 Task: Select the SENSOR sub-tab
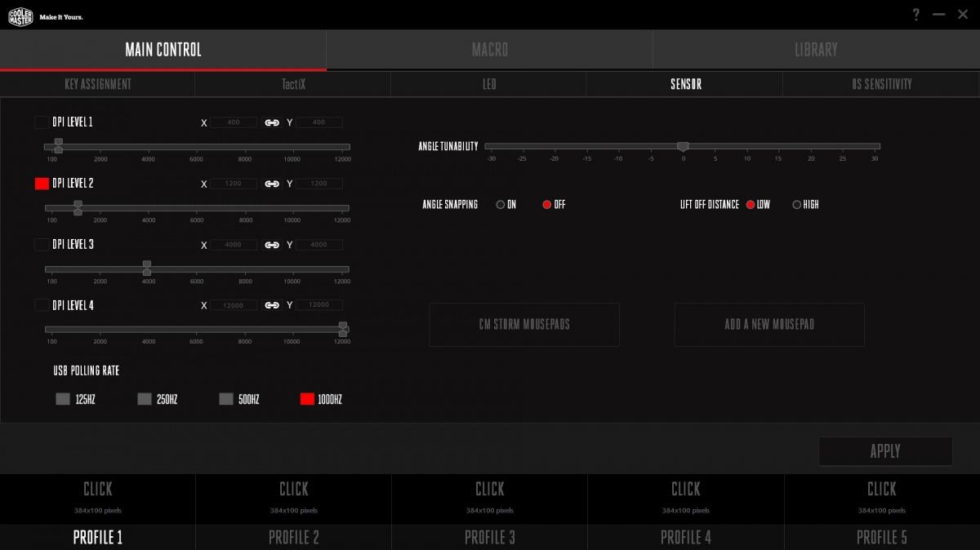pyautogui.click(x=684, y=84)
